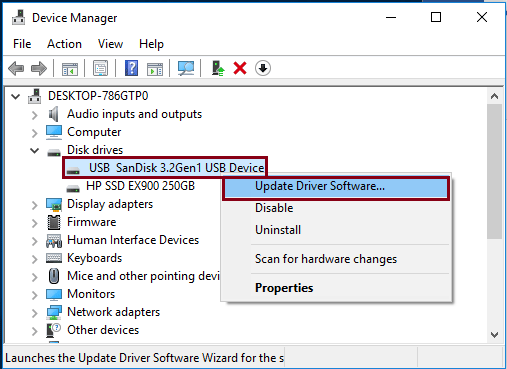Screen dimensions: 507x369
Task: Expand Audio inputs and outputs
Action: 34,115
